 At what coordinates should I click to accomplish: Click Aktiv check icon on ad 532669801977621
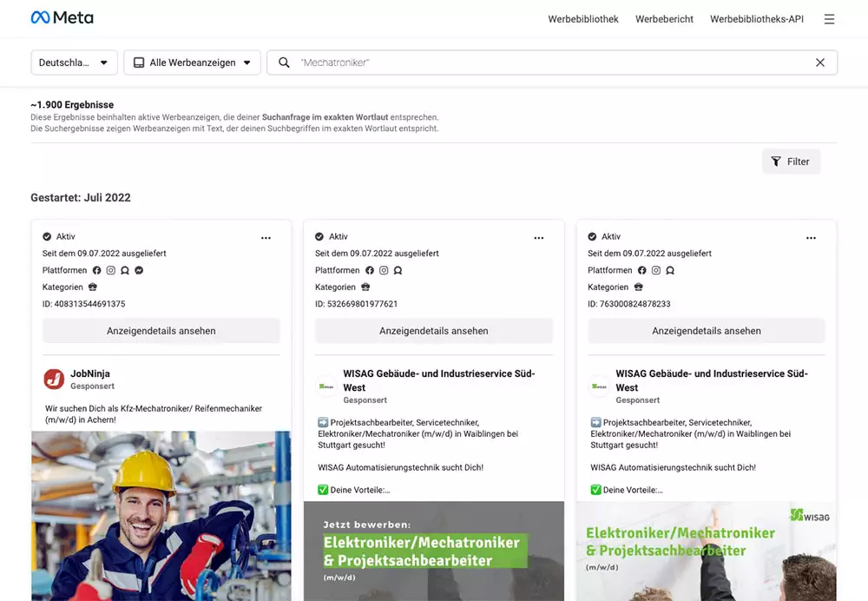(319, 236)
